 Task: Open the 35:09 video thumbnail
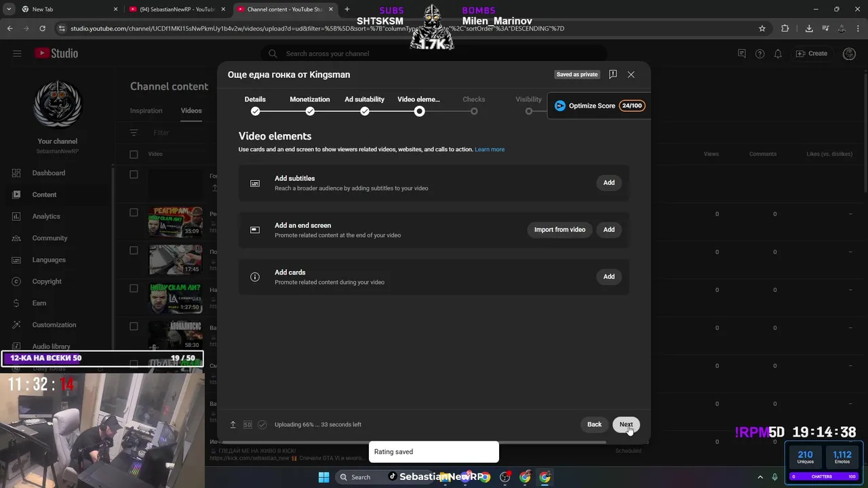pyautogui.click(x=175, y=222)
